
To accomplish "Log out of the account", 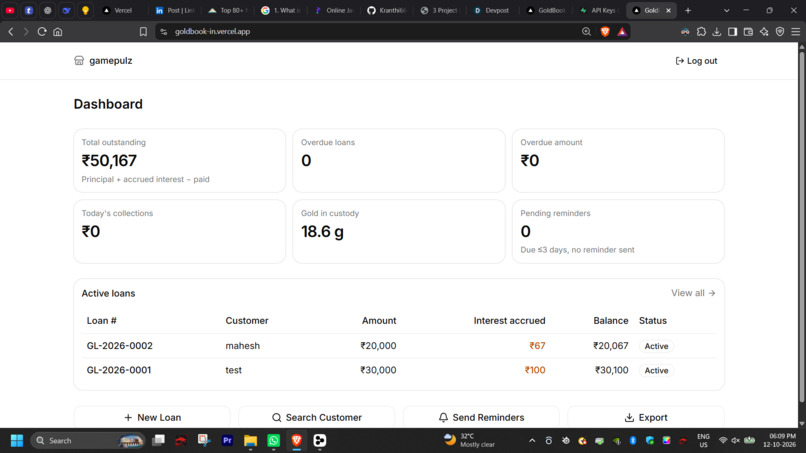I will (696, 61).
